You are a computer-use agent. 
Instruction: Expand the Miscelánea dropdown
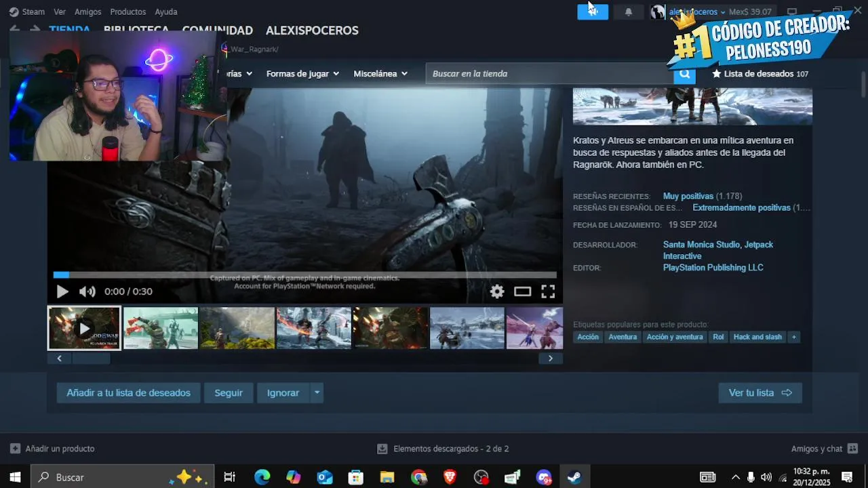(x=380, y=73)
